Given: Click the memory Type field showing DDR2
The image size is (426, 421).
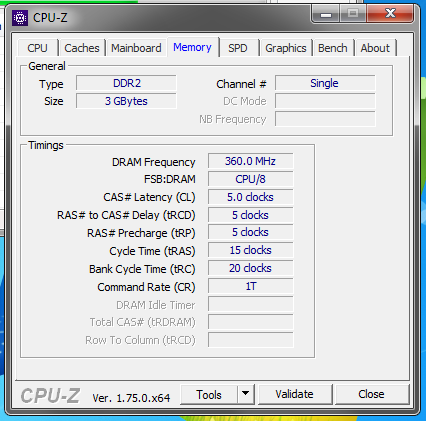Looking at the screenshot, I should click(x=126, y=83).
